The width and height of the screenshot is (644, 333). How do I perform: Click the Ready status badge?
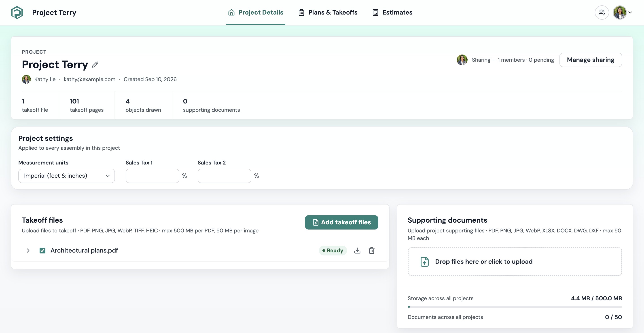tap(333, 251)
